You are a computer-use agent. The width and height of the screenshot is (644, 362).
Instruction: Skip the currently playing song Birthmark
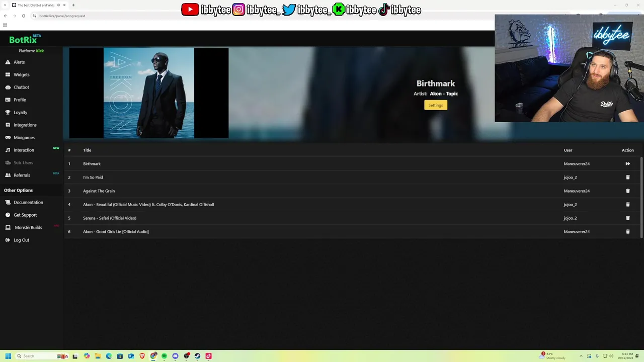pyautogui.click(x=627, y=164)
